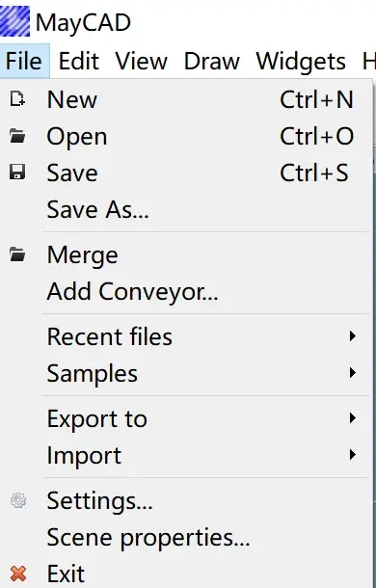
Task: Click the Save floppy disk icon
Action: coord(17,173)
